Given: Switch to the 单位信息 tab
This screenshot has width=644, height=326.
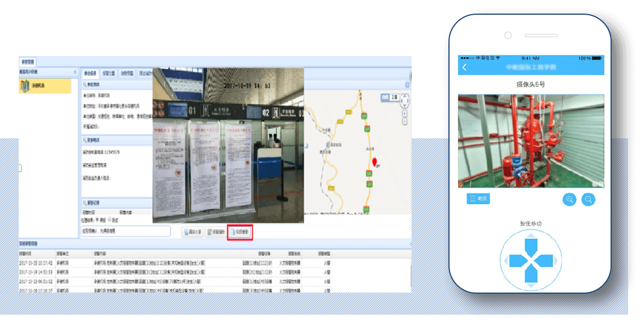Looking at the screenshot, I should [90, 74].
